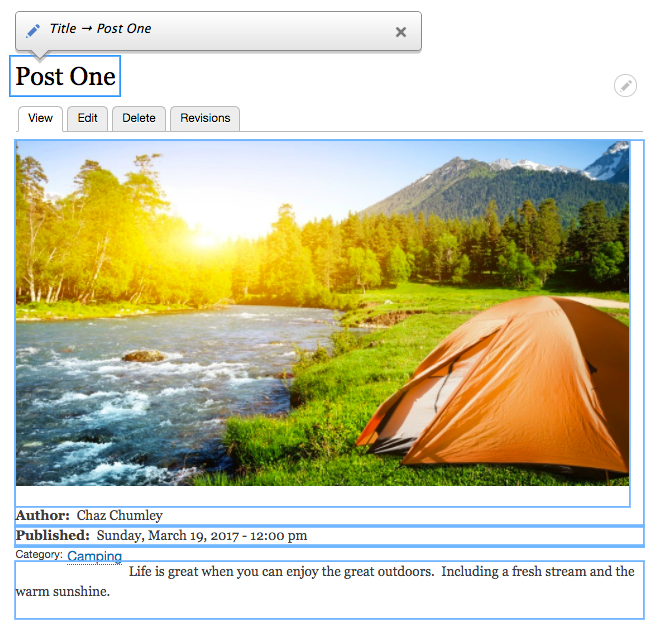Viewport: 650px width, 628px height.
Task: Click the bold Published: label
Action: (53, 535)
